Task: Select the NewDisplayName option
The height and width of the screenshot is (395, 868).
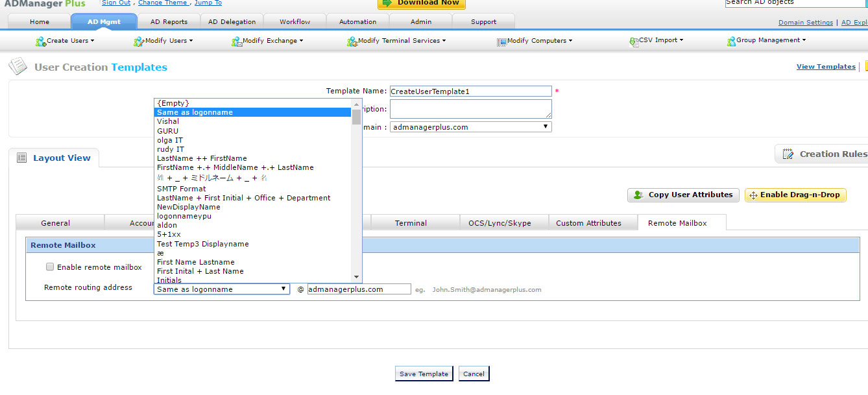Action: 252,207
